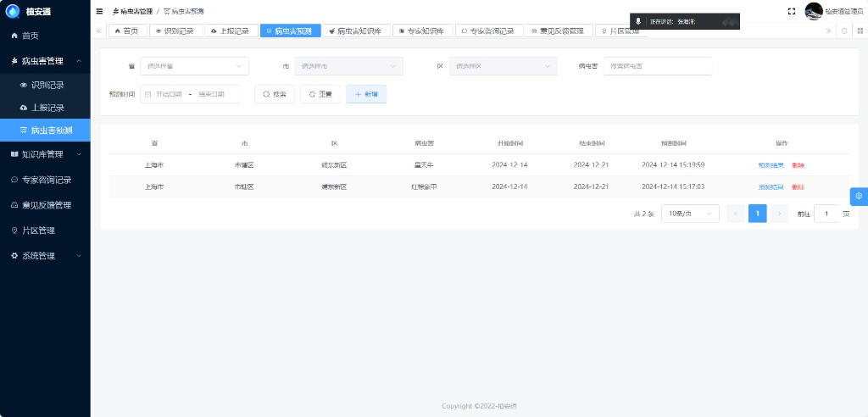The height and width of the screenshot is (417, 868).
Task: Switch to the 病虫害知识库 tab
Action: (x=357, y=31)
